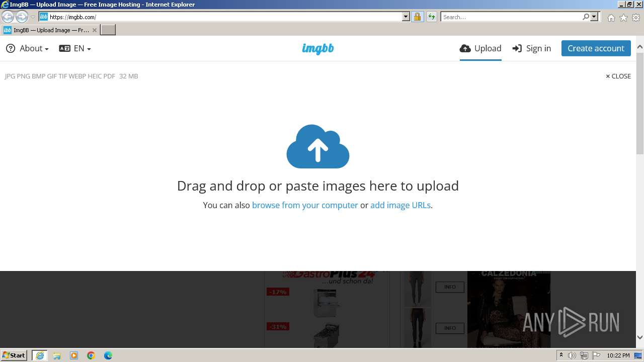Click the taskbar clock 10:22 PM
Image resolution: width=644 pixels, height=362 pixels.
tap(618, 355)
